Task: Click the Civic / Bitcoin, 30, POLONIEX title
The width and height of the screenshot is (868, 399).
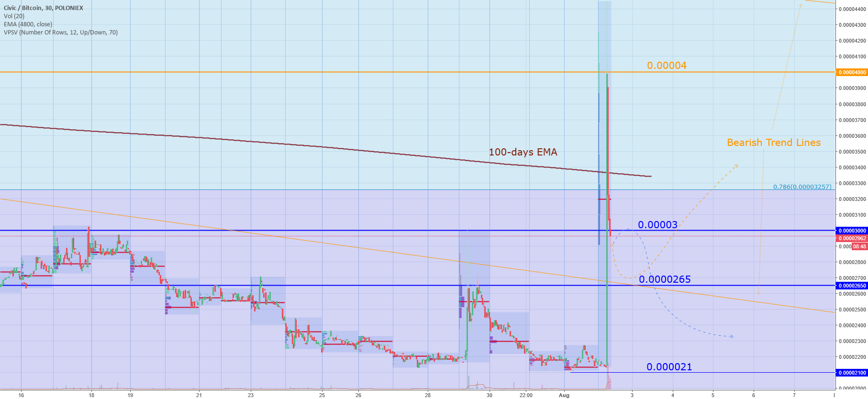Action: pyautogui.click(x=44, y=8)
